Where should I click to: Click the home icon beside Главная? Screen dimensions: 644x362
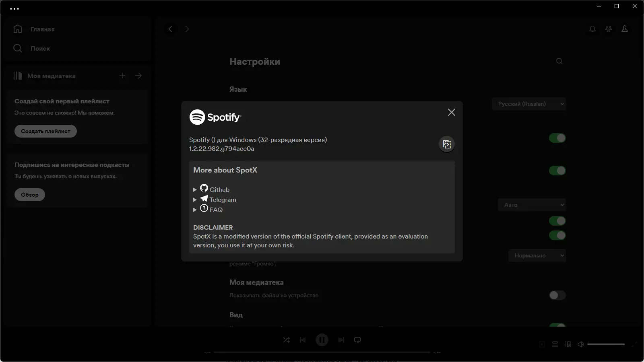[18, 29]
